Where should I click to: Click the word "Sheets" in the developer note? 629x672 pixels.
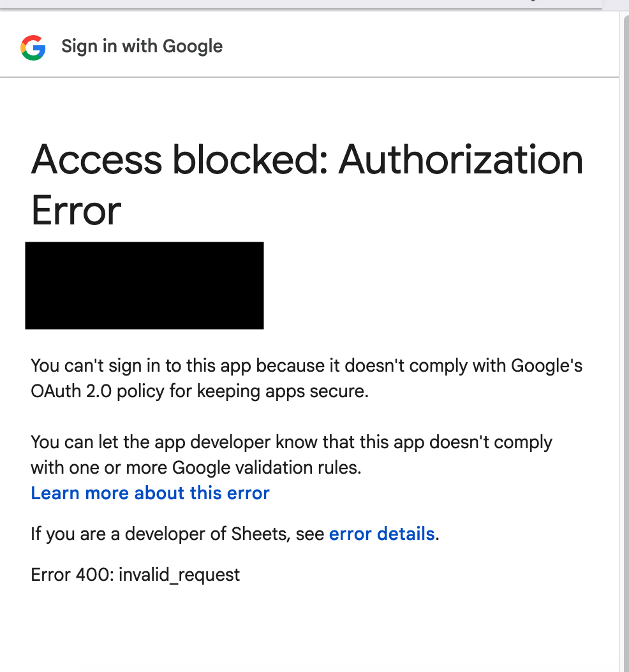click(266, 534)
